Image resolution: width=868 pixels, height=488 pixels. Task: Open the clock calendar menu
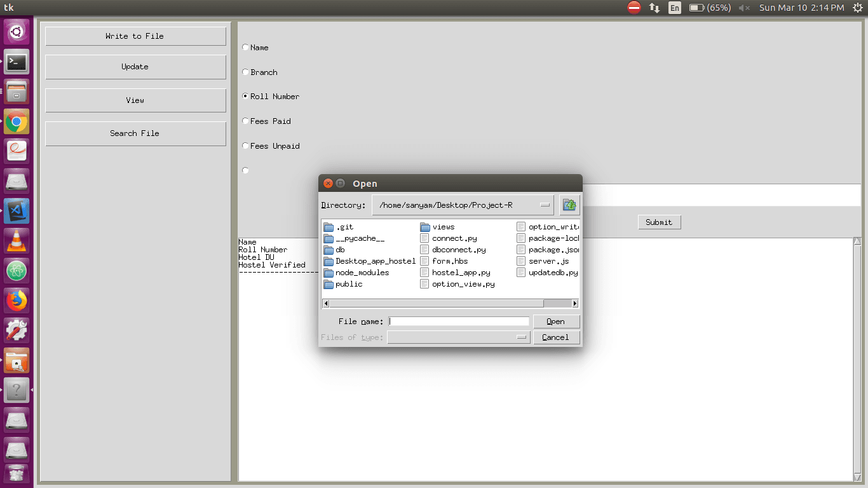point(801,8)
